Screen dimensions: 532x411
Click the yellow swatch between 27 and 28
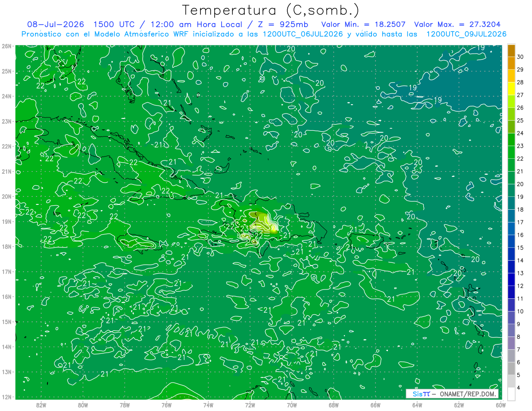511,89
